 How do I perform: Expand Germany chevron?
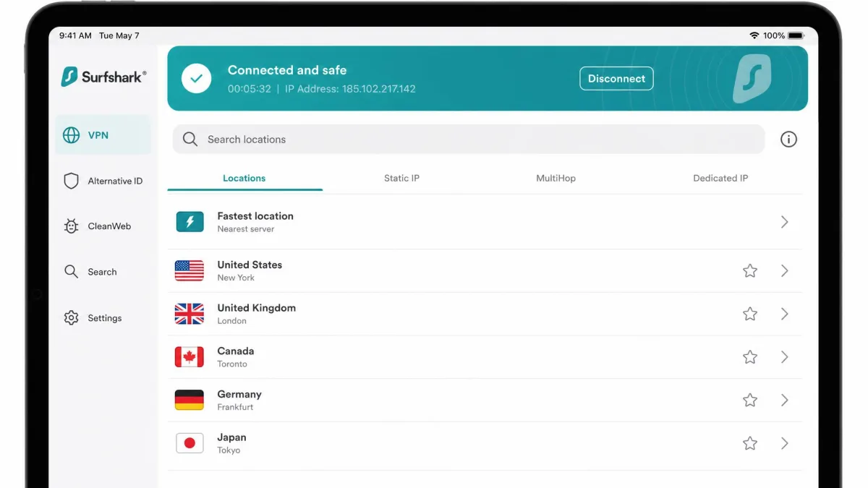[x=785, y=400]
